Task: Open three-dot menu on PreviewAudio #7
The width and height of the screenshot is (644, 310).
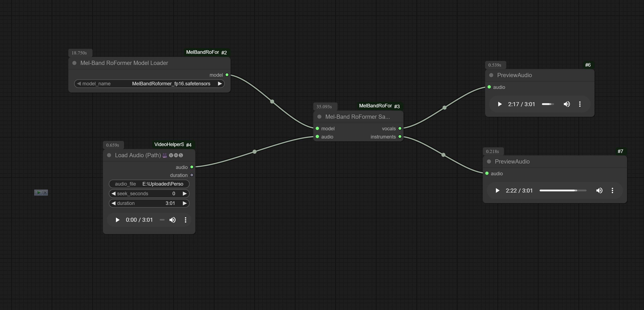Action: click(612, 191)
